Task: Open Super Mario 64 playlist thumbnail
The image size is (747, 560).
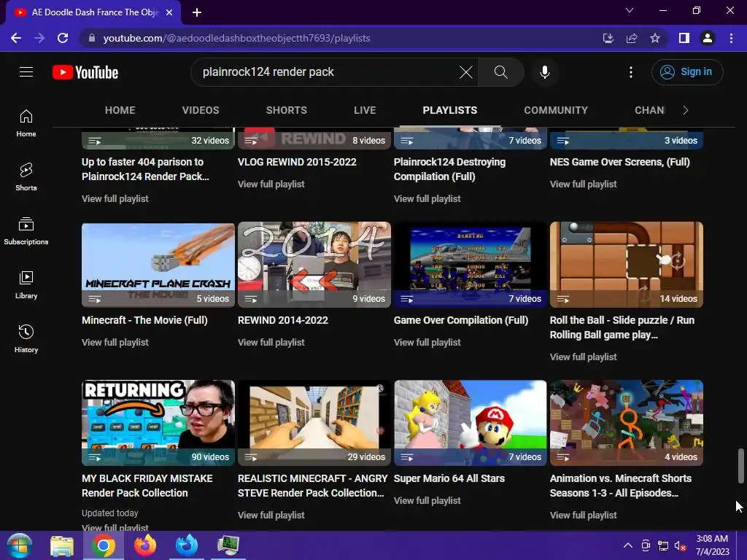Action: click(x=471, y=423)
